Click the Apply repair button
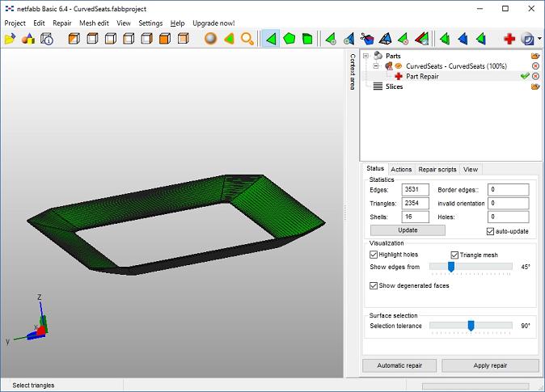545x392 pixels. click(x=490, y=365)
